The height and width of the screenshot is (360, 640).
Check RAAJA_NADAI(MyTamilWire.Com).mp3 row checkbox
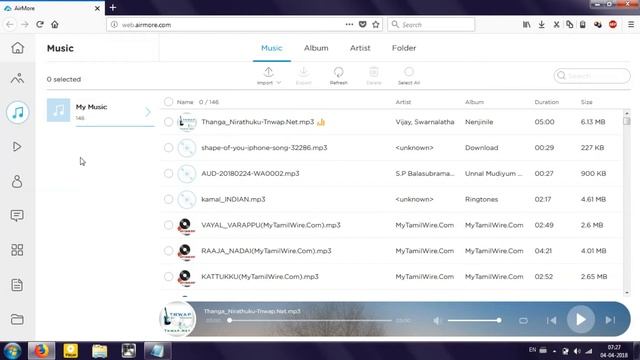168,251
